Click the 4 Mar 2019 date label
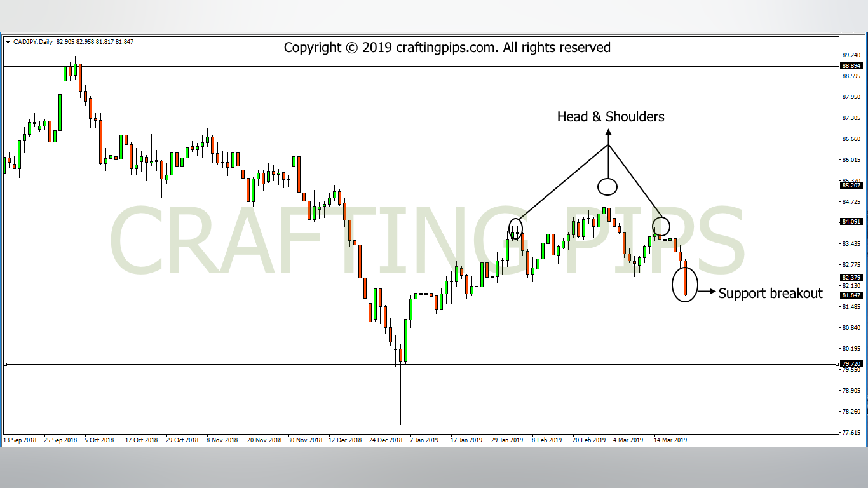 [628, 440]
